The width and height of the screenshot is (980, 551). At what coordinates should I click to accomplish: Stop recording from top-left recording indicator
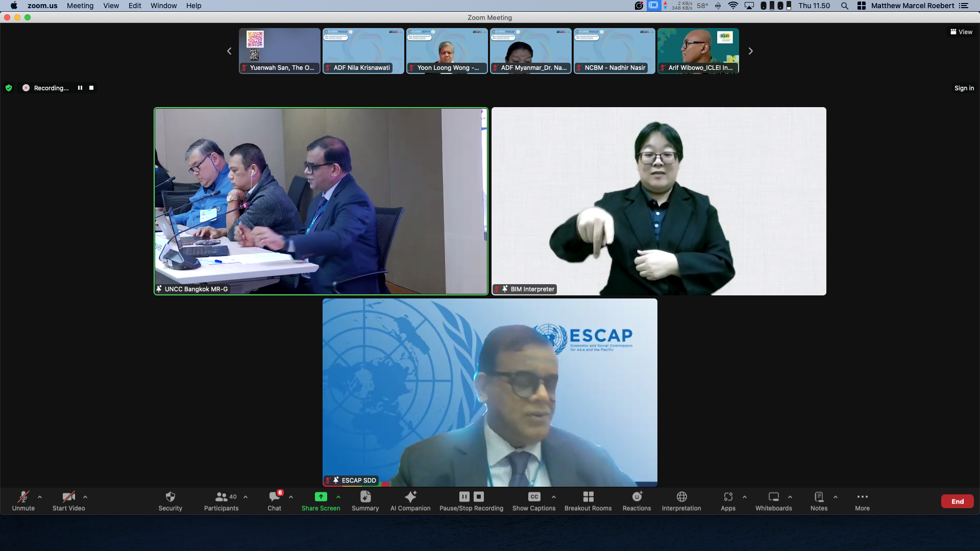[x=91, y=88]
